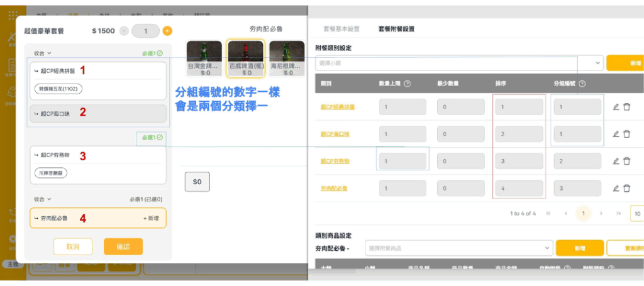Click help icon beside 數量上限 header

407,84
